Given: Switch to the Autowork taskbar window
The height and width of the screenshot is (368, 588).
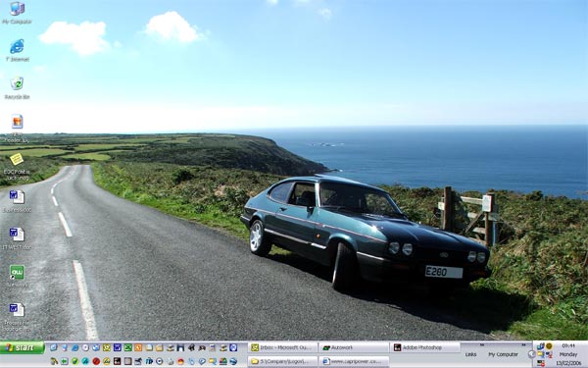Looking at the screenshot, I should click(x=354, y=347).
